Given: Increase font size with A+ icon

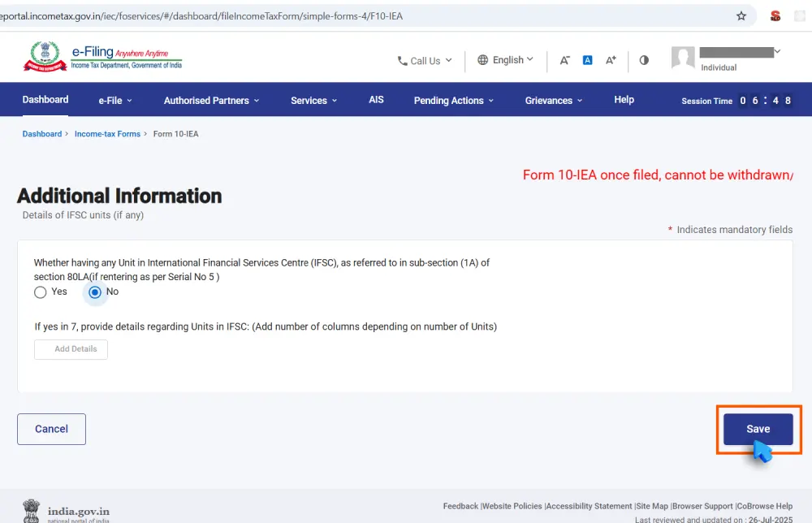Looking at the screenshot, I should [x=611, y=60].
